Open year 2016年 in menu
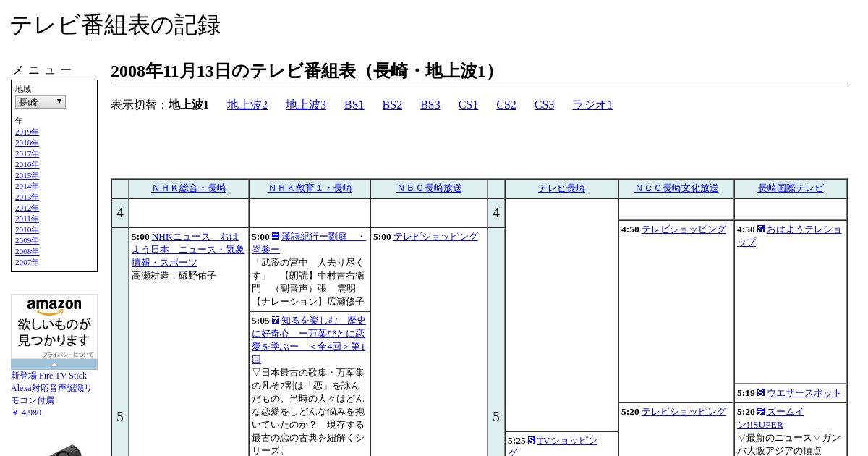Image resolution: width=868 pixels, height=456 pixels. pyautogui.click(x=27, y=164)
